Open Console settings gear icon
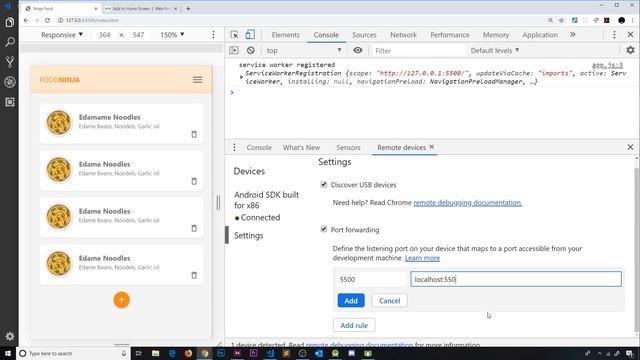Viewport: 640px width, 360px height. point(630,50)
